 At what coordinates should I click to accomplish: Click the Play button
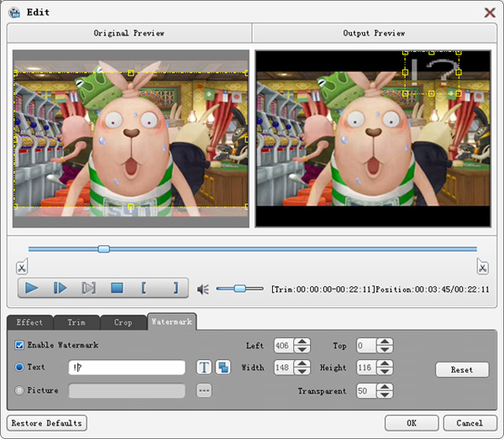pos(32,288)
